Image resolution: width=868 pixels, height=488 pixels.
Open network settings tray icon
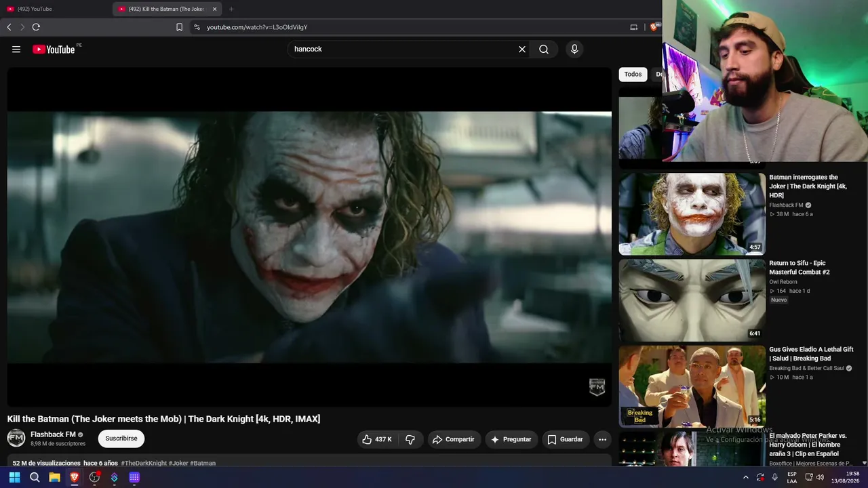point(810,477)
